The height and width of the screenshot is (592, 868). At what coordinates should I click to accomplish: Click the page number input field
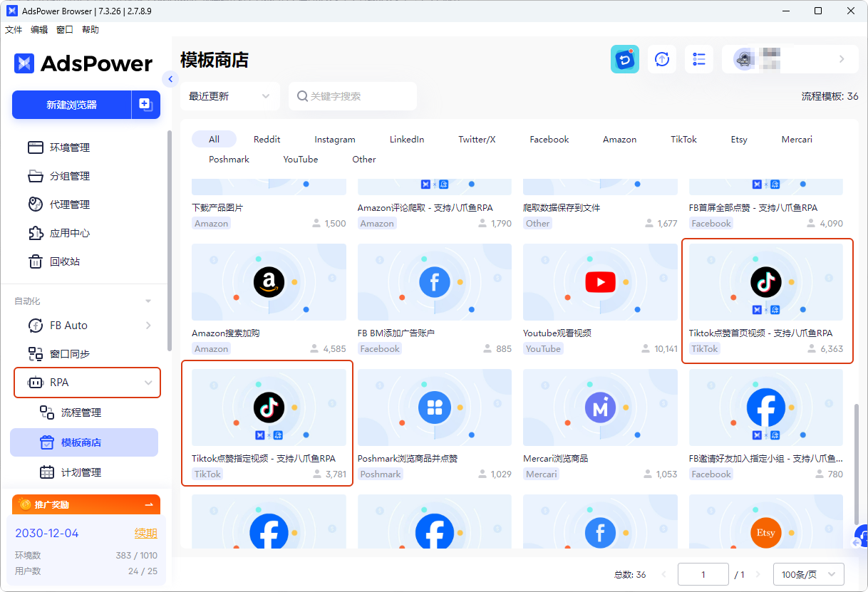pos(703,574)
